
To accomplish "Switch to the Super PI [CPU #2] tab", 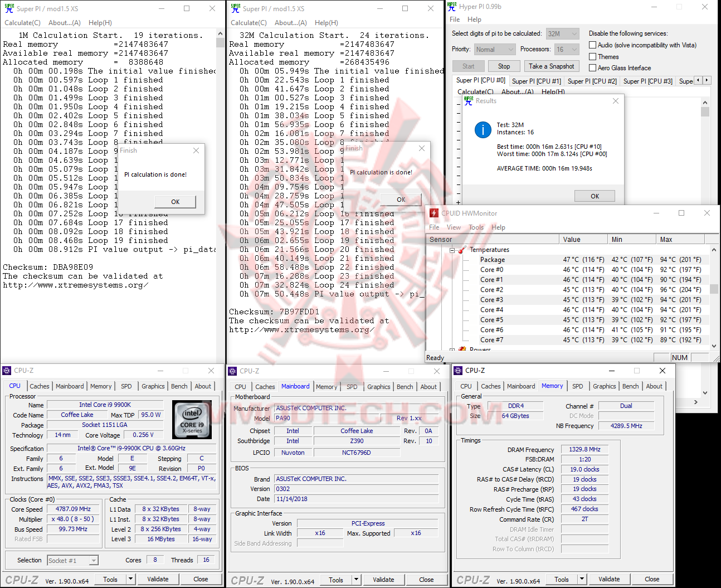I will (x=592, y=81).
